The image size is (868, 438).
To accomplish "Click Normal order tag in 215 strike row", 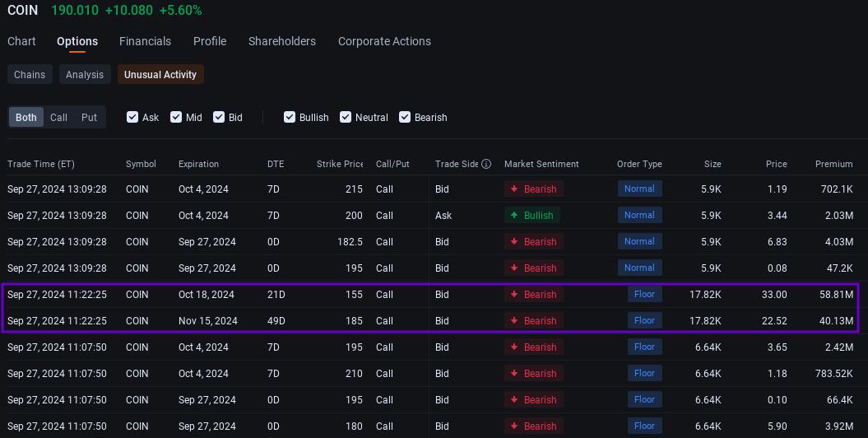I will point(639,189).
